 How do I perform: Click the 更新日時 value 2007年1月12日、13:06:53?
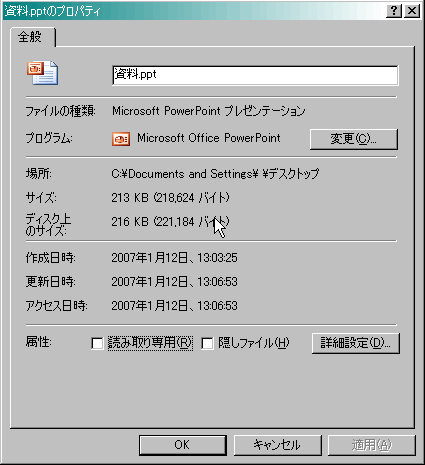(174, 282)
